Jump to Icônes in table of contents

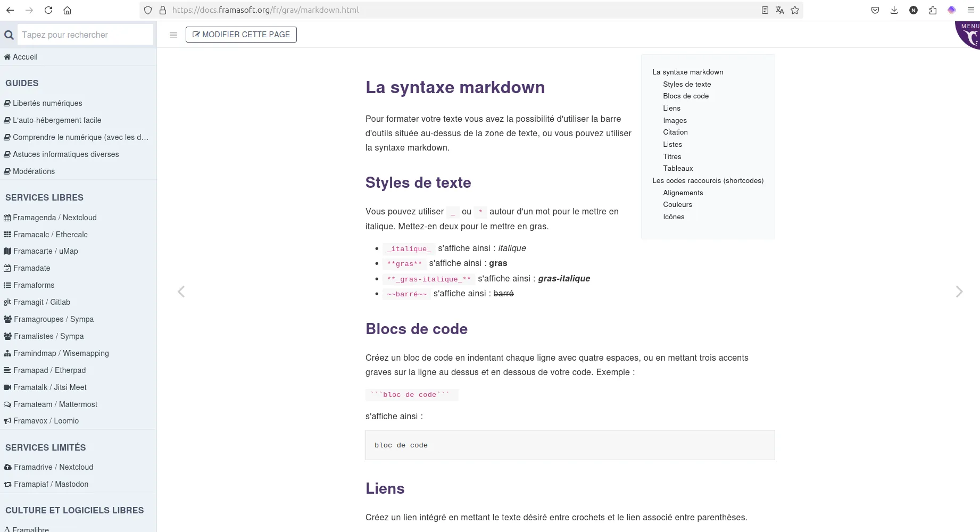[674, 217]
